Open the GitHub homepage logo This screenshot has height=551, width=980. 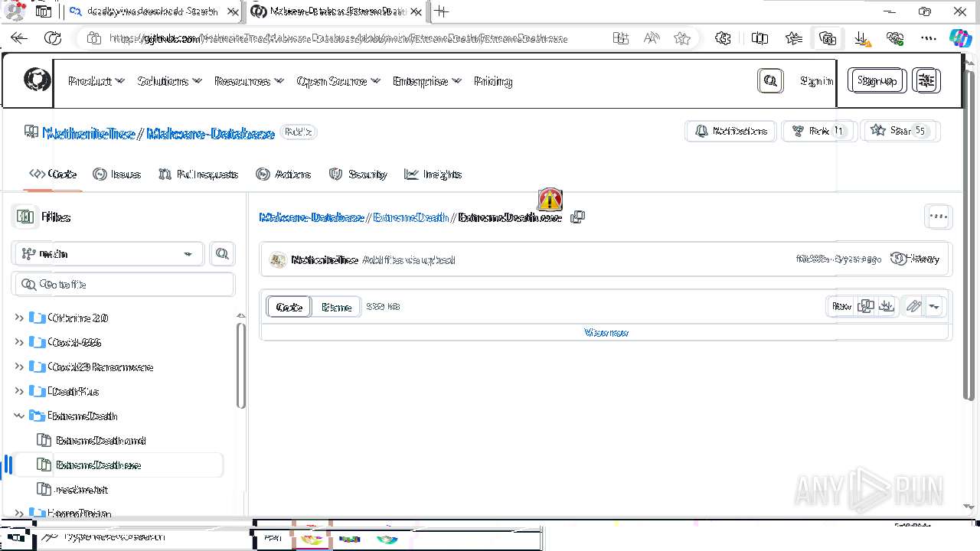37,80
